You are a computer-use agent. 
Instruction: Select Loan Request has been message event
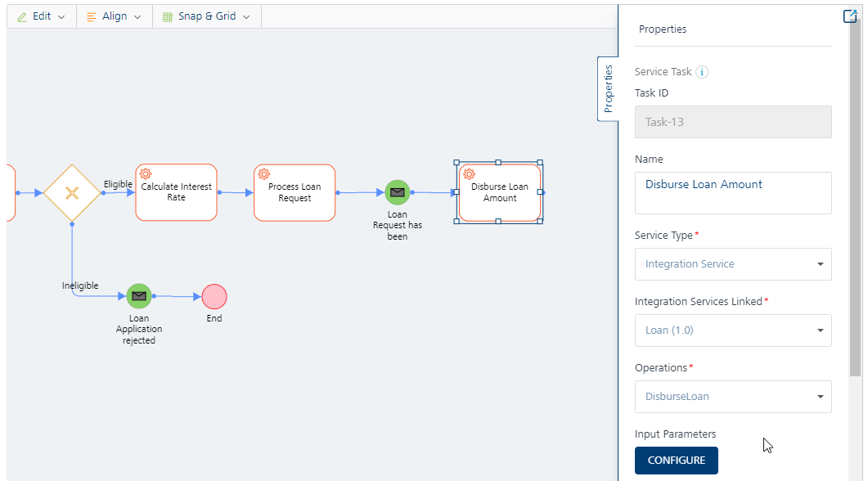point(398,192)
